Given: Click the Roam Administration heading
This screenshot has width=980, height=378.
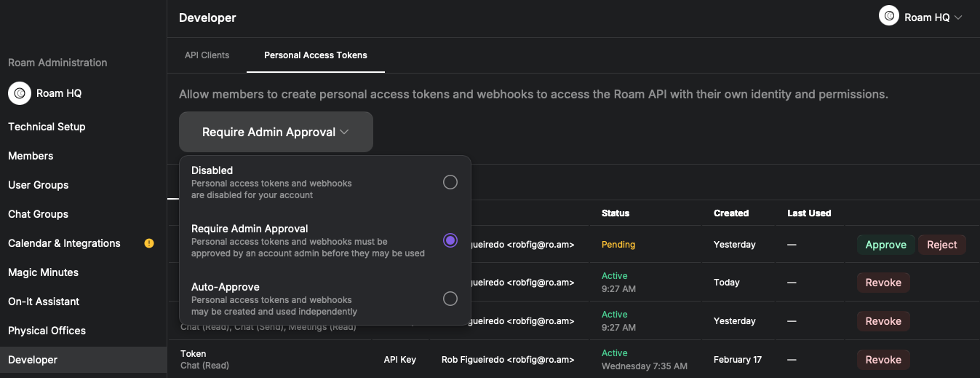Looking at the screenshot, I should [x=57, y=63].
